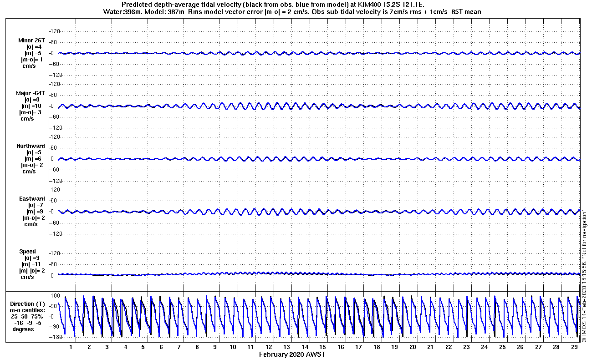Image resolution: width=592 pixels, height=364 pixels.
Task: Click the 'Eastward' panel label
Action: [32, 199]
